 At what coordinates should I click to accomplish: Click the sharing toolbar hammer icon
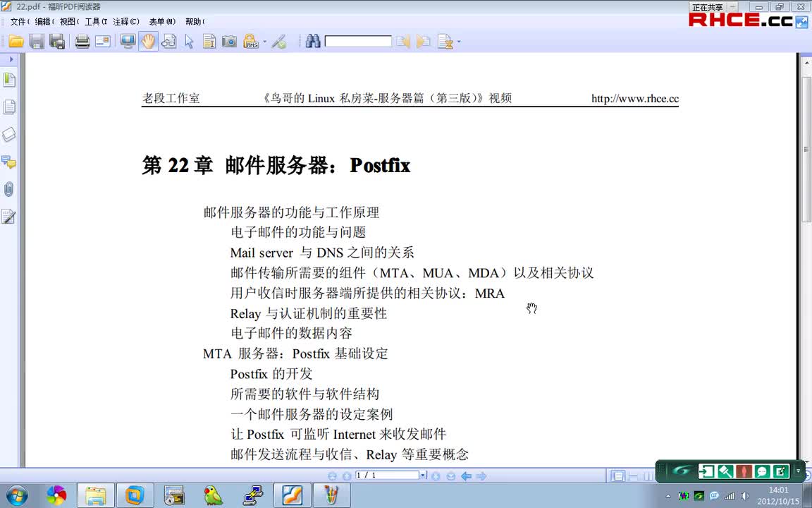click(x=725, y=471)
